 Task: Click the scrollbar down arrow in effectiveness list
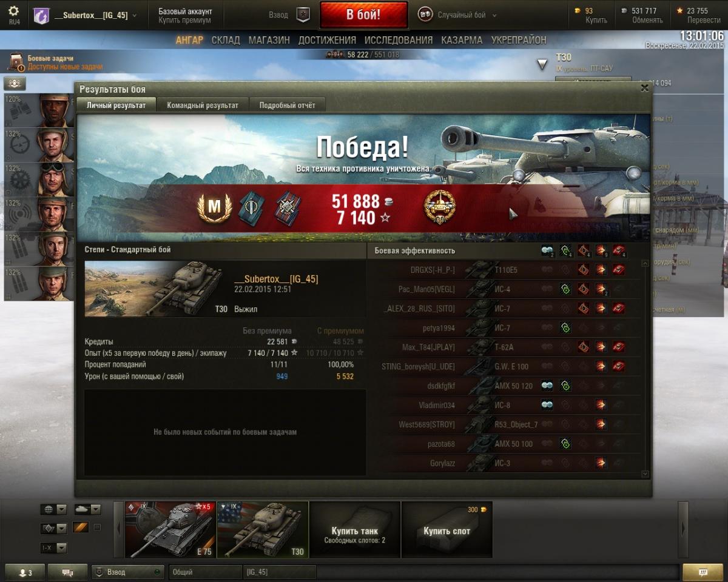pos(644,474)
